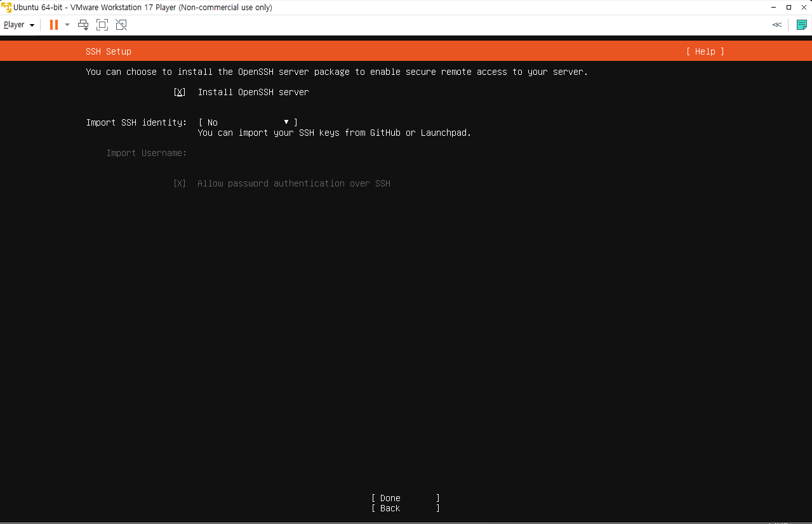Open the Help button in SSH Setup
This screenshot has width=812, height=524.
coord(705,51)
